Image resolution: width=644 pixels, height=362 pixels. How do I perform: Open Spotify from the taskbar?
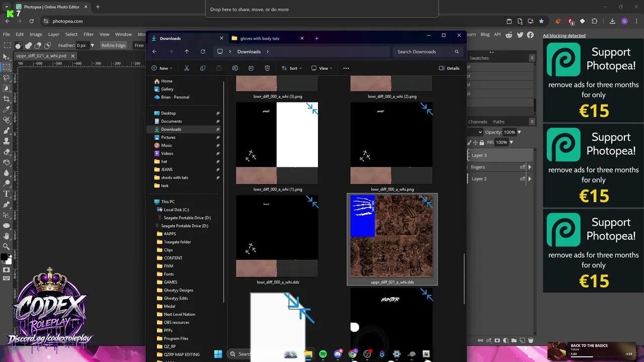coord(323,354)
